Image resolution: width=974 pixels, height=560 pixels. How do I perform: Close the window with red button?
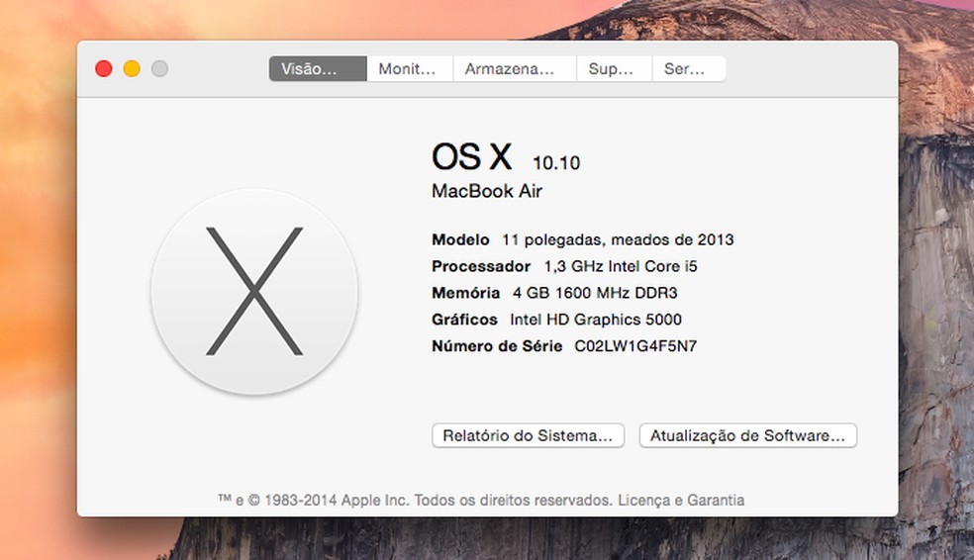104,68
